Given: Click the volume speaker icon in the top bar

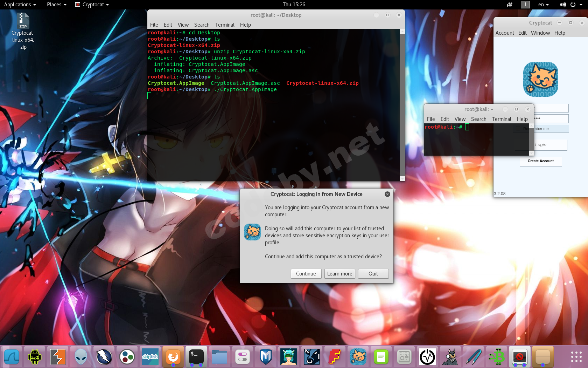Looking at the screenshot, I should (562, 5).
